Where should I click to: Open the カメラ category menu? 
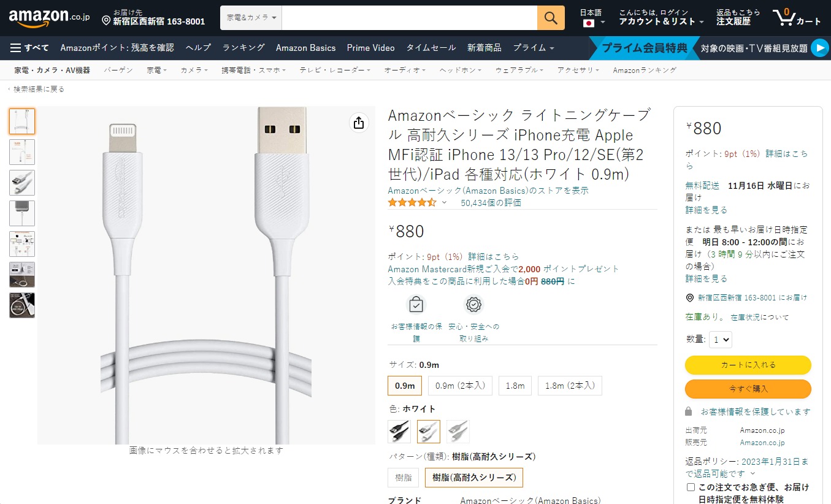point(194,70)
